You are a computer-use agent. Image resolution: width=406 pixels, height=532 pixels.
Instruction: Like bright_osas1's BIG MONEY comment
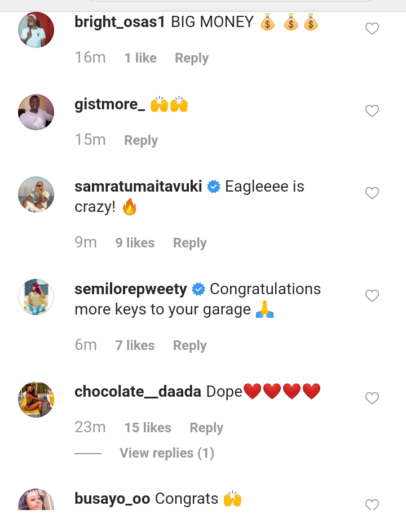point(372,29)
